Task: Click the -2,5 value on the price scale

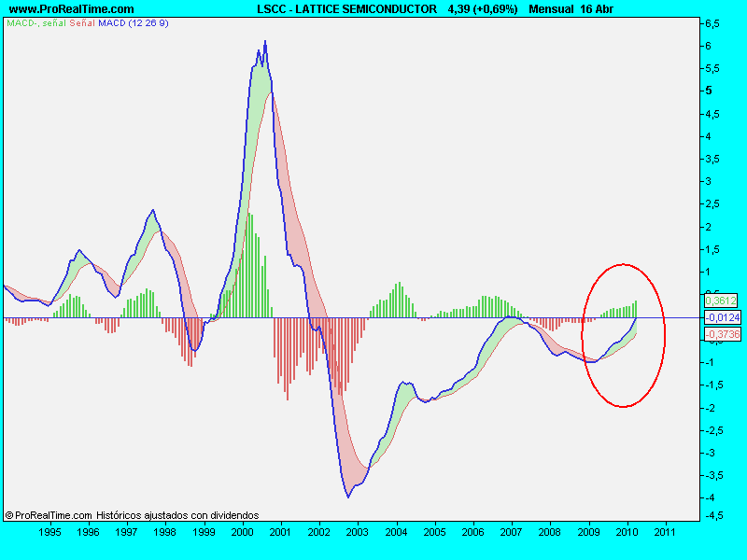Action: click(714, 430)
